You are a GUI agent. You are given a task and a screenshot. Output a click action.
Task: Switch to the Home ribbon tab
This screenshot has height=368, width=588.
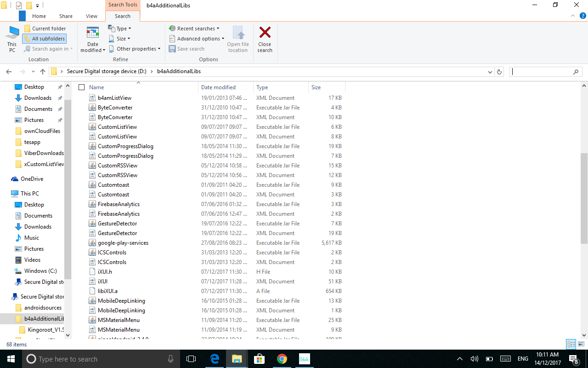coord(39,16)
